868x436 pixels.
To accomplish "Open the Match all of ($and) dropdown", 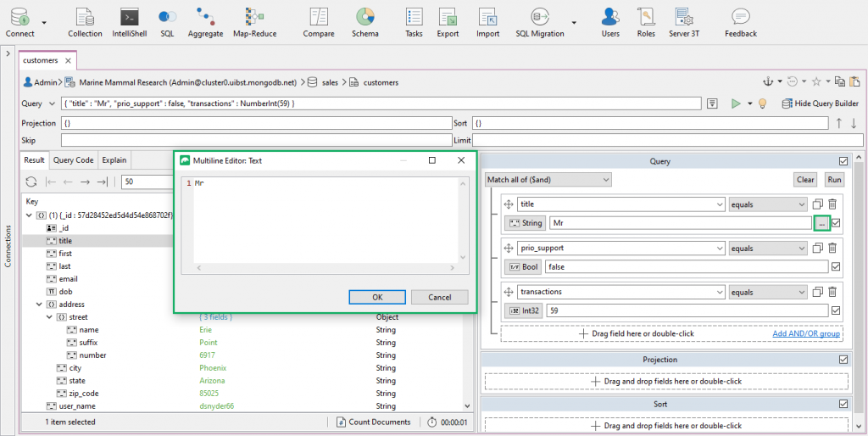I will click(548, 180).
